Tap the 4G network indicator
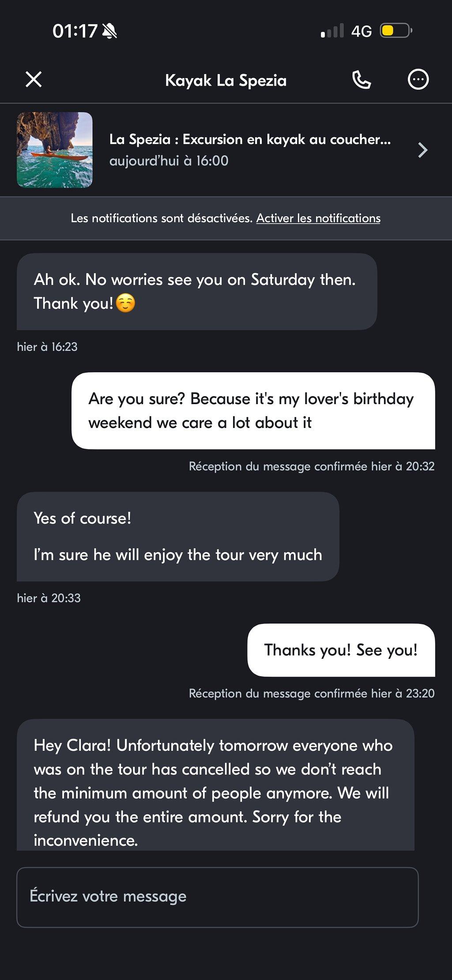This screenshot has height=980, width=452. pos(362,31)
